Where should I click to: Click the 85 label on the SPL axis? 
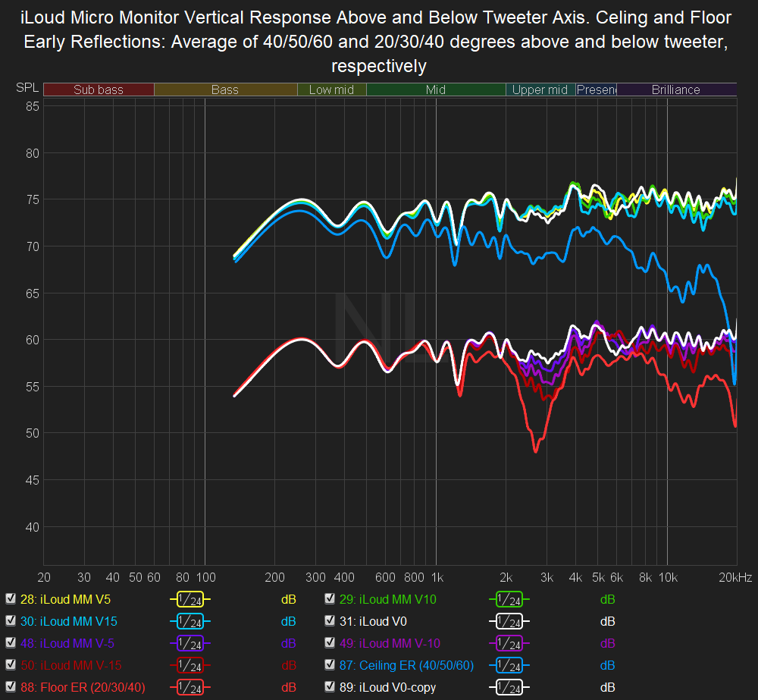pos(33,106)
